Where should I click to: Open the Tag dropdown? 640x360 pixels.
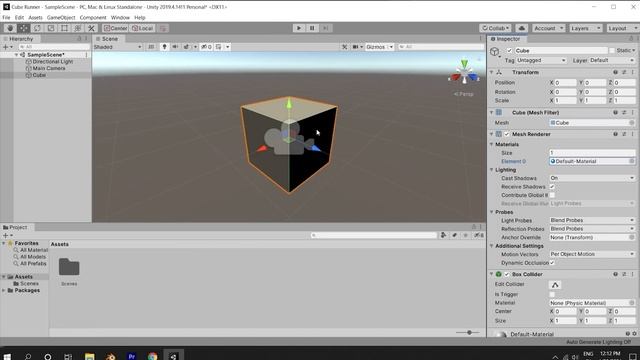pos(541,60)
